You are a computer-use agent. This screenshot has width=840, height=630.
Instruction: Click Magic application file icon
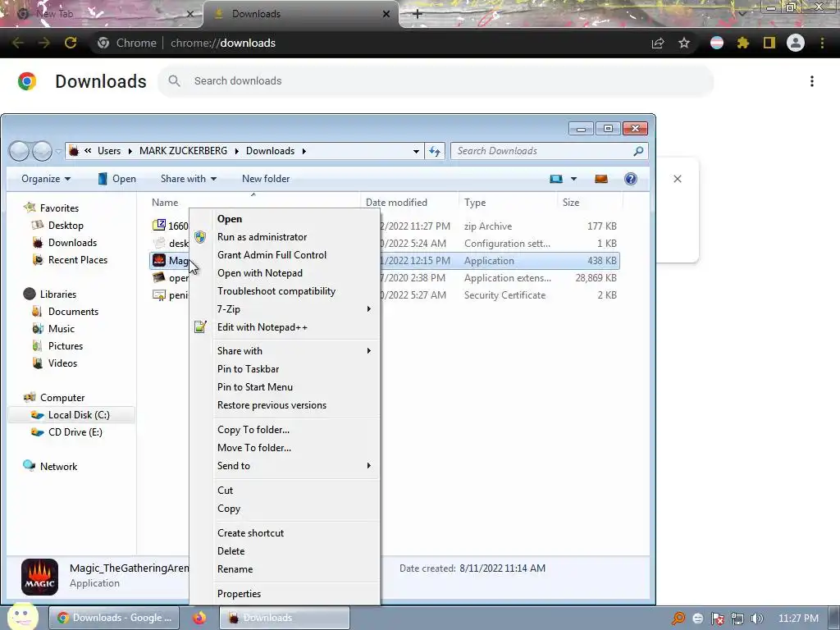pyautogui.click(x=159, y=260)
